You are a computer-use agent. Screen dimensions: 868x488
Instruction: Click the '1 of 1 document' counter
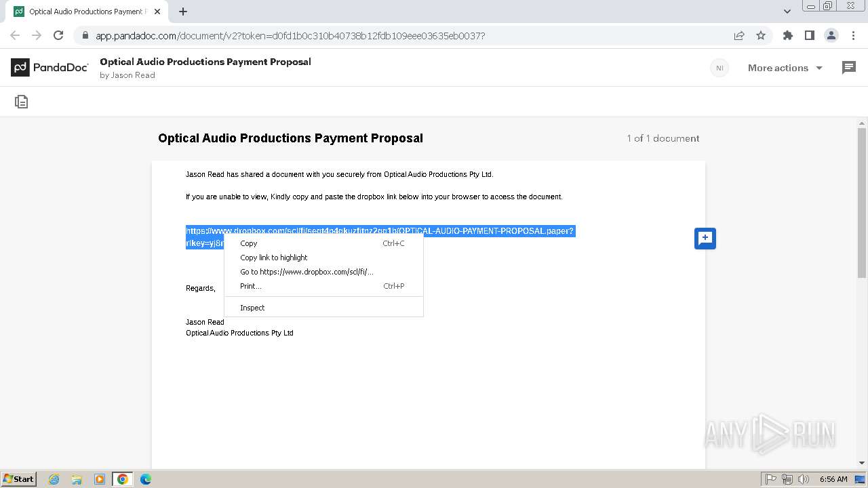(663, 138)
